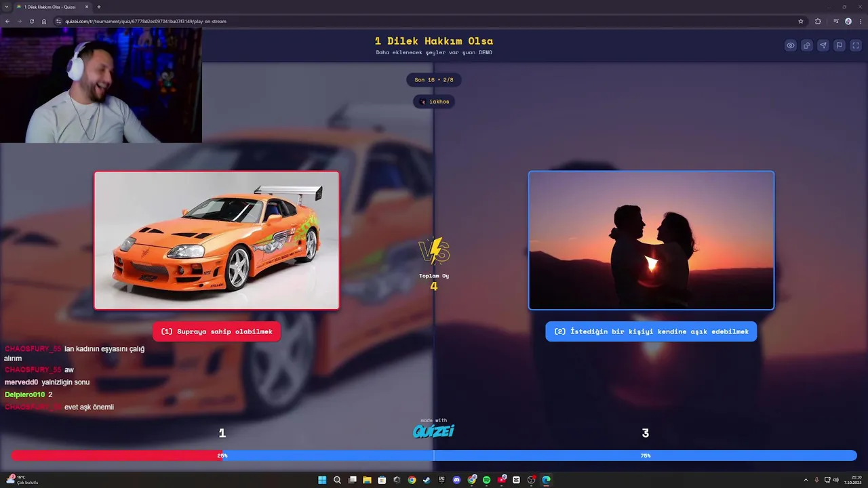Open Microsoft Store from the taskbar
The width and height of the screenshot is (868, 488).
click(x=382, y=480)
